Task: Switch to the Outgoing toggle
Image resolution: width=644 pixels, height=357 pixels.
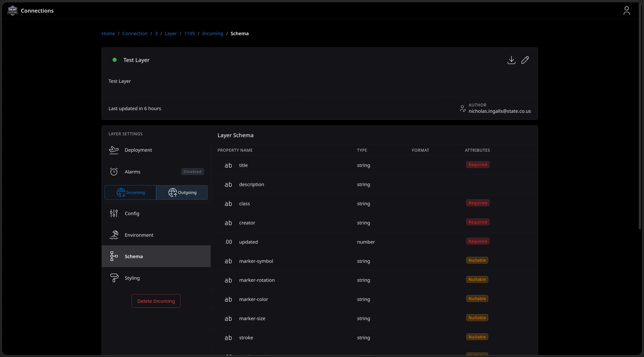Action: 182,192
